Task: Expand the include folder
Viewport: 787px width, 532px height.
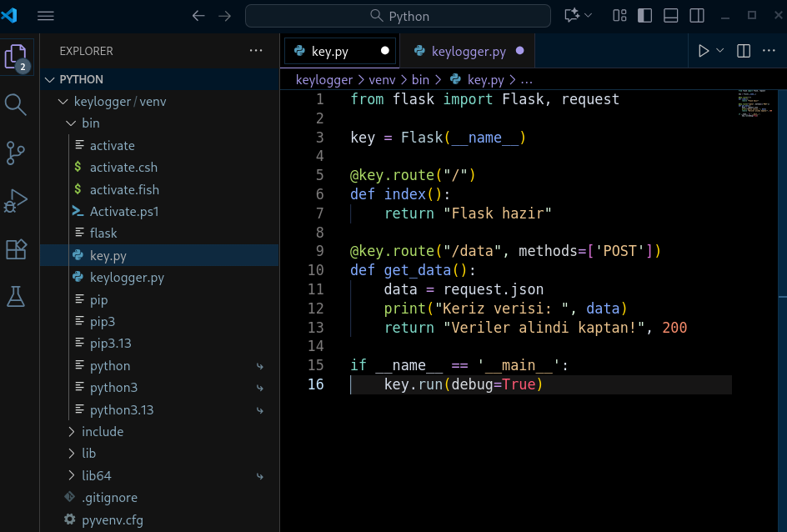Action: [159, 432]
